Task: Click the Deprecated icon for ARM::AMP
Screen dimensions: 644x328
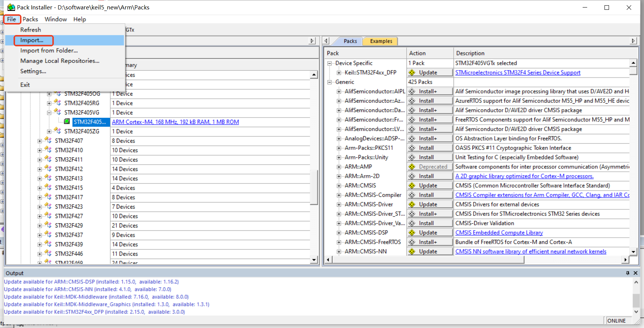Action: [412, 167]
